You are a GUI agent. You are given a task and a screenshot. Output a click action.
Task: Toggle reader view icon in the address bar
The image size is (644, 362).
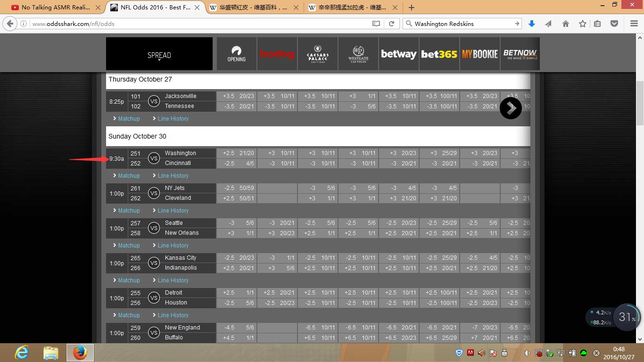[x=376, y=24]
